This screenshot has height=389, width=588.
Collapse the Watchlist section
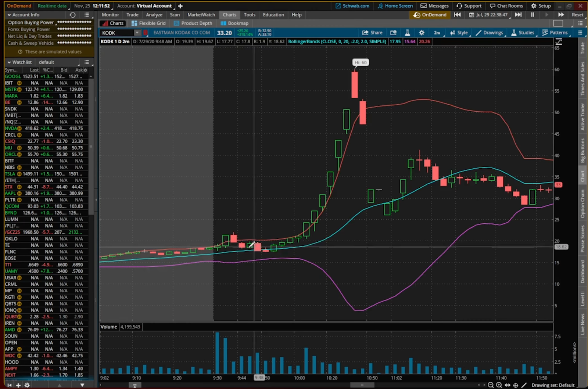click(x=9, y=62)
